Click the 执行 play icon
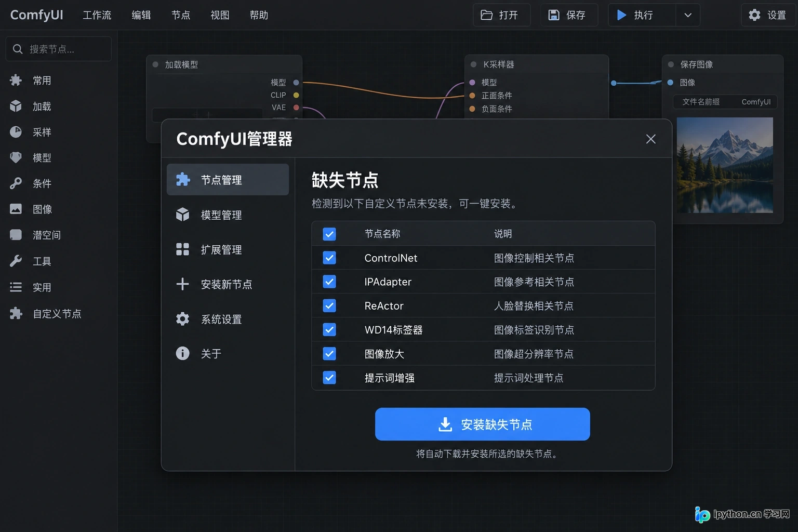The height and width of the screenshot is (532, 798). [621, 15]
